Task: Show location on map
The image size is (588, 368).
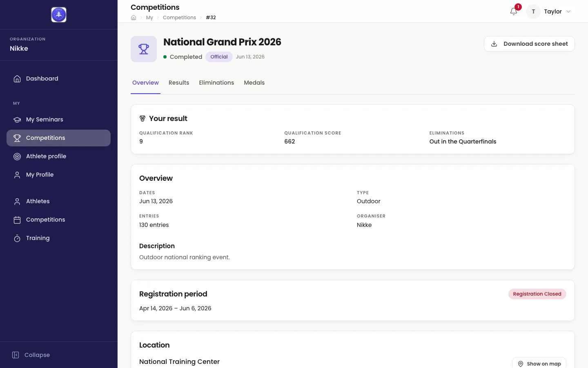Action: pos(539,364)
